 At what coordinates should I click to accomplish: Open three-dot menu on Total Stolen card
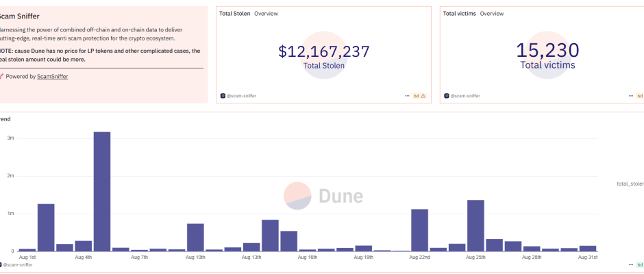click(407, 96)
